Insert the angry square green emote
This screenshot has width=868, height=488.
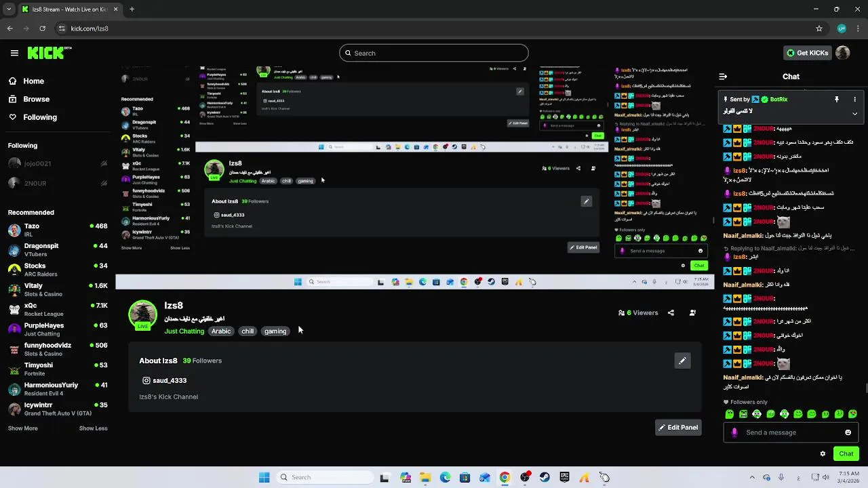[x=743, y=414]
